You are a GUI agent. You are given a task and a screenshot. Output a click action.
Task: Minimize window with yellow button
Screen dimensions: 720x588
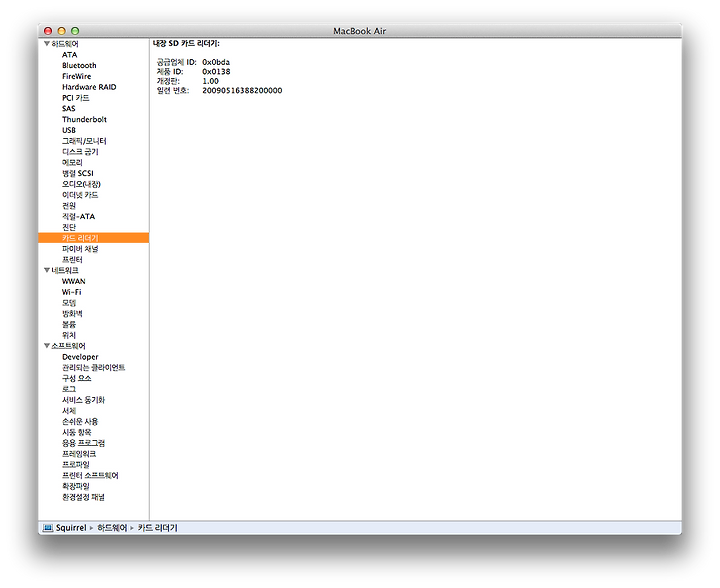pos(62,31)
